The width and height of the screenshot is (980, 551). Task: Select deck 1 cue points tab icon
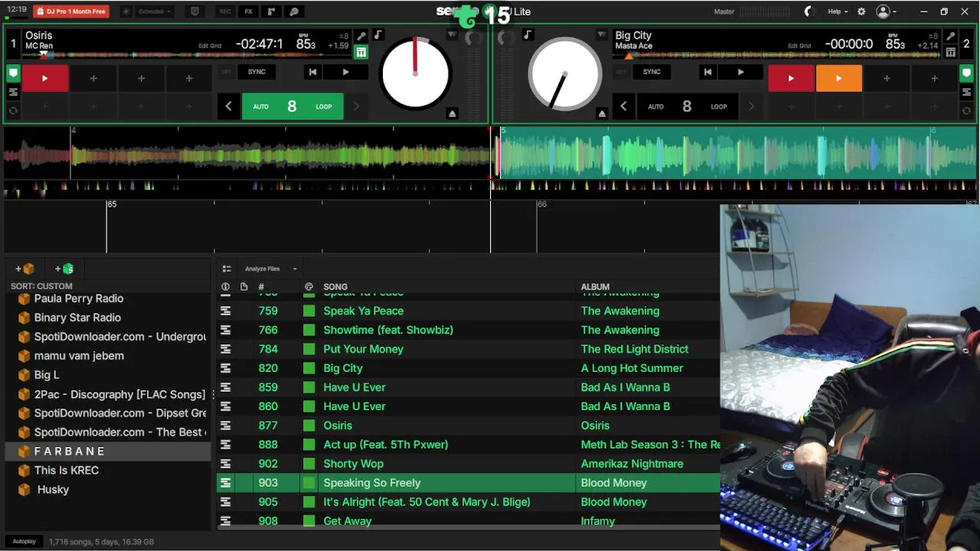coord(13,73)
